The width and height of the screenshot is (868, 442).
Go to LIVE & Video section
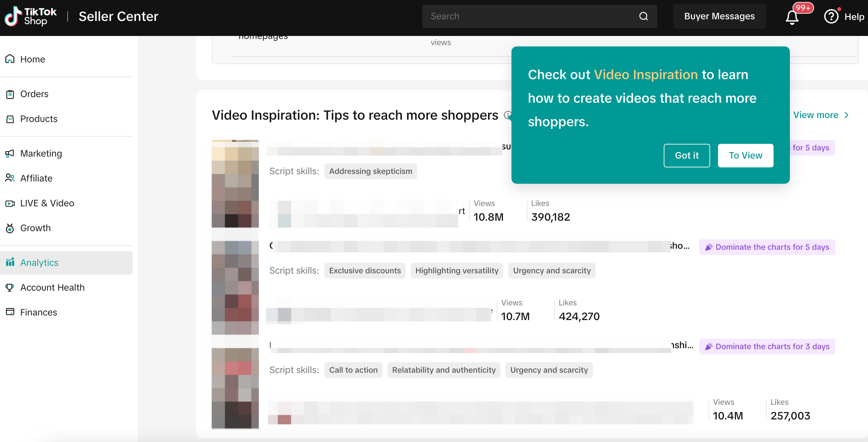pyautogui.click(x=47, y=203)
